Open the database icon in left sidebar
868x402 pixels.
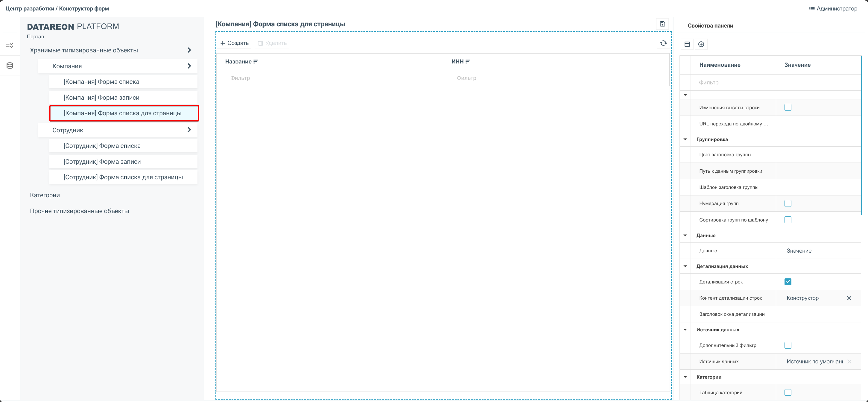coord(10,66)
